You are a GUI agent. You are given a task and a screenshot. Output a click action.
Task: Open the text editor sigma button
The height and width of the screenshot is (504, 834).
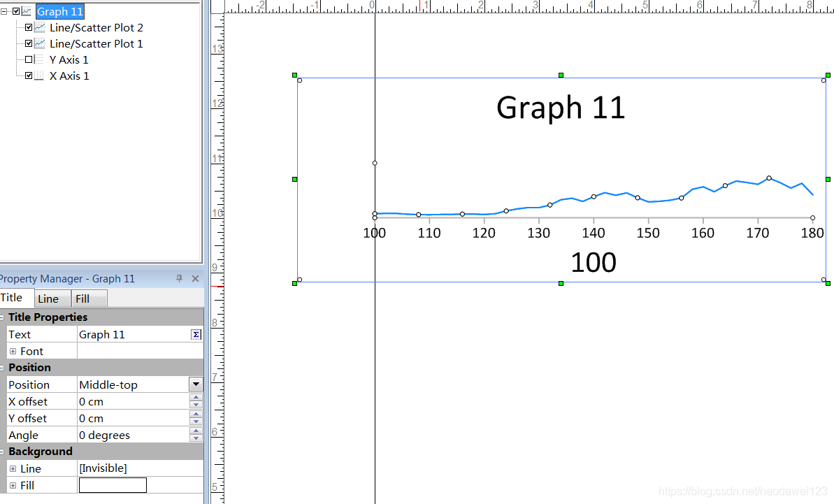tap(196, 334)
